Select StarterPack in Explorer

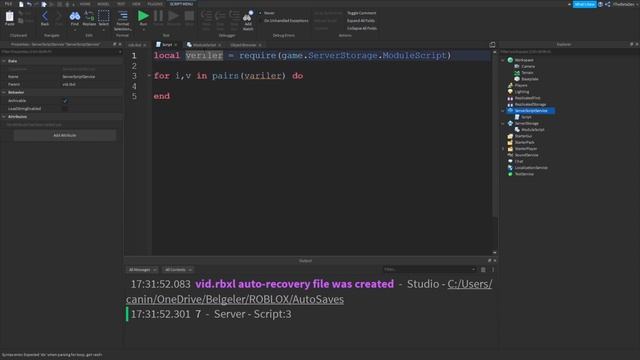pos(524,142)
